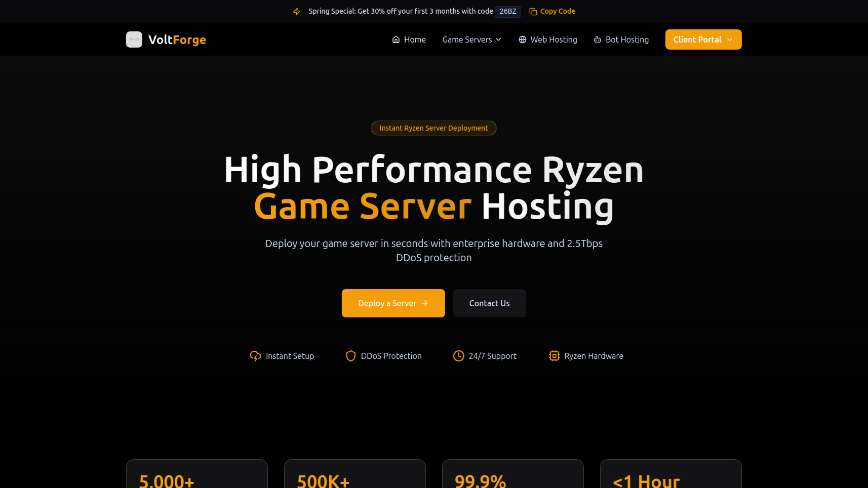Click the copy icon beside Copy Code
Viewport: 868px width, 488px height.
point(533,12)
